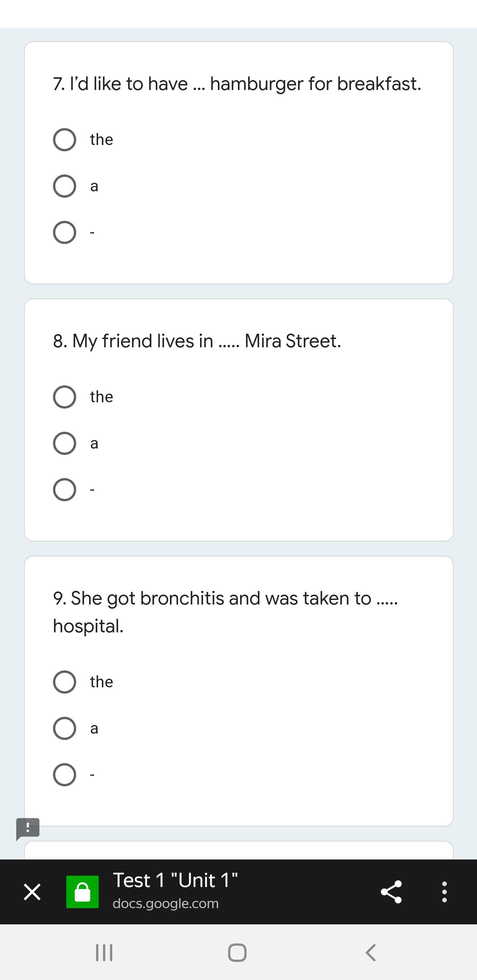Select 'the' for question 7 hamburger
Screen dimensions: 477x980
[64, 140]
